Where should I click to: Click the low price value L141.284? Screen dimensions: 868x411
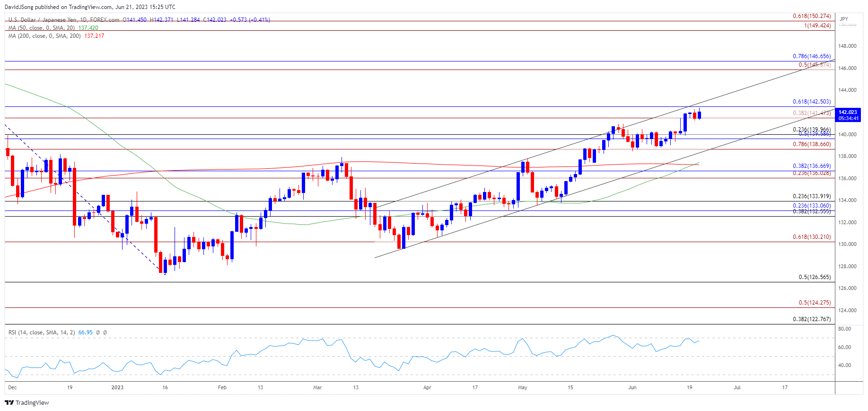coord(188,20)
